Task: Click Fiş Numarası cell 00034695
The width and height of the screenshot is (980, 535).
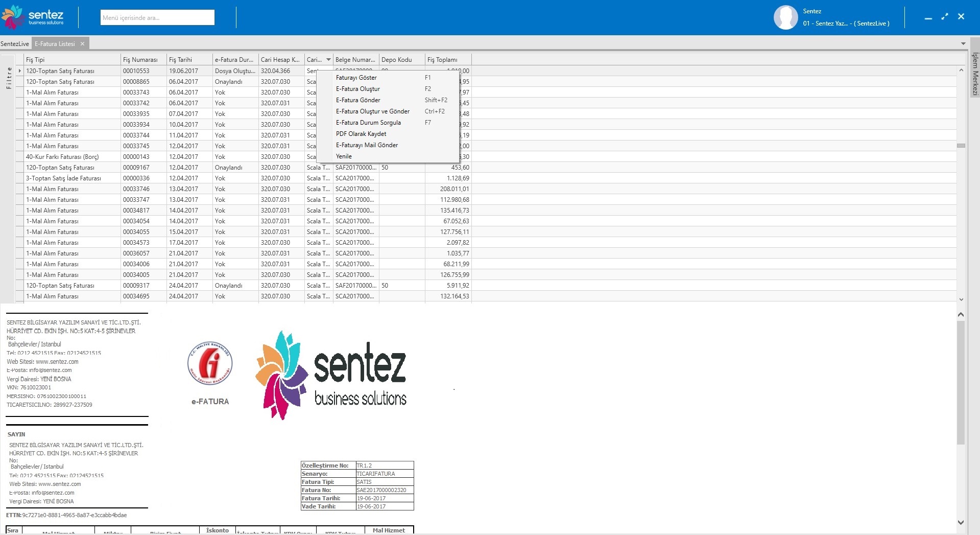Action: [x=144, y=296]
